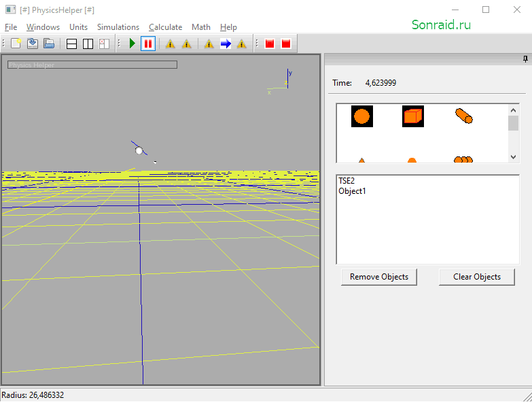Open the File menu
The width and height of the screenshot is (532, 402).
(11, 27)
